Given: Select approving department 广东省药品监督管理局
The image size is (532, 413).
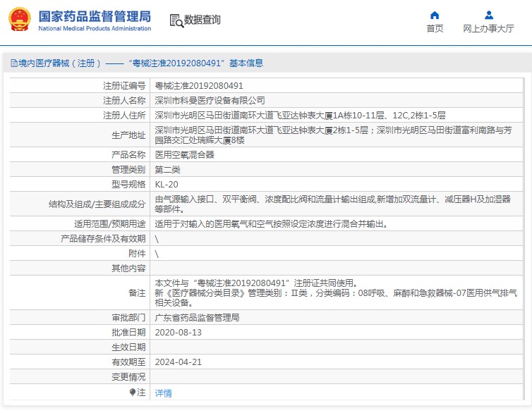Looking at the screenshot, I should (197, 318).
